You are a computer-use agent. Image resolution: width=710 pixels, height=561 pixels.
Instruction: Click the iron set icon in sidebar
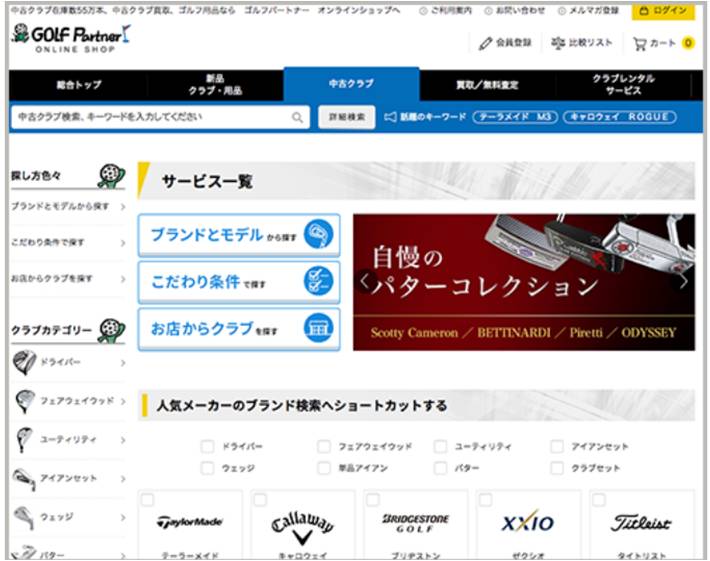pos(24,479)
